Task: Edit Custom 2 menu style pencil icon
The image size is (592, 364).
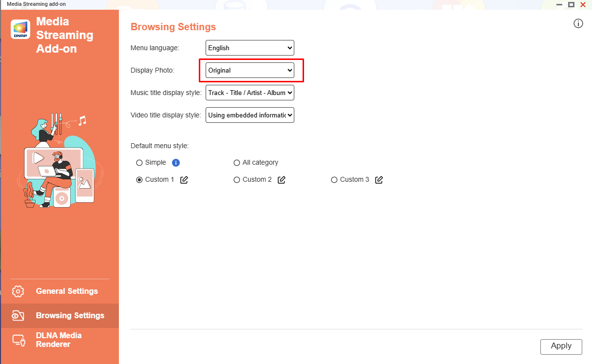Action: tap(282, 180)
